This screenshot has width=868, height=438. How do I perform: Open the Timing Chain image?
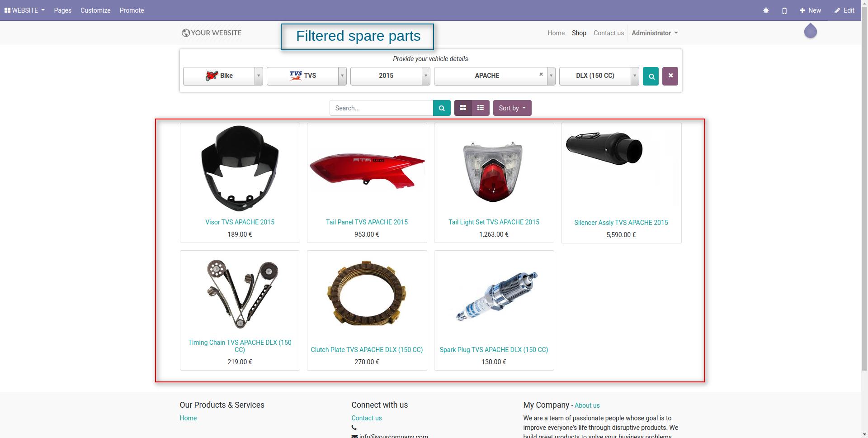242,294
